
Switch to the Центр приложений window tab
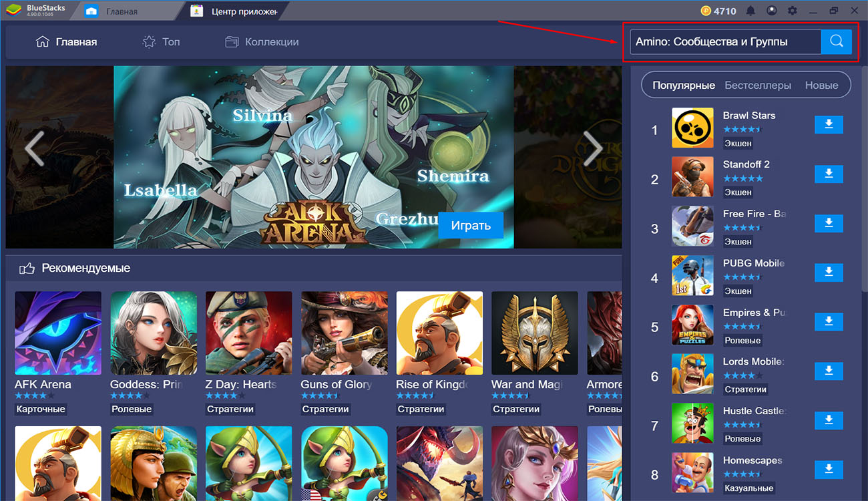[x=234, y=11]
